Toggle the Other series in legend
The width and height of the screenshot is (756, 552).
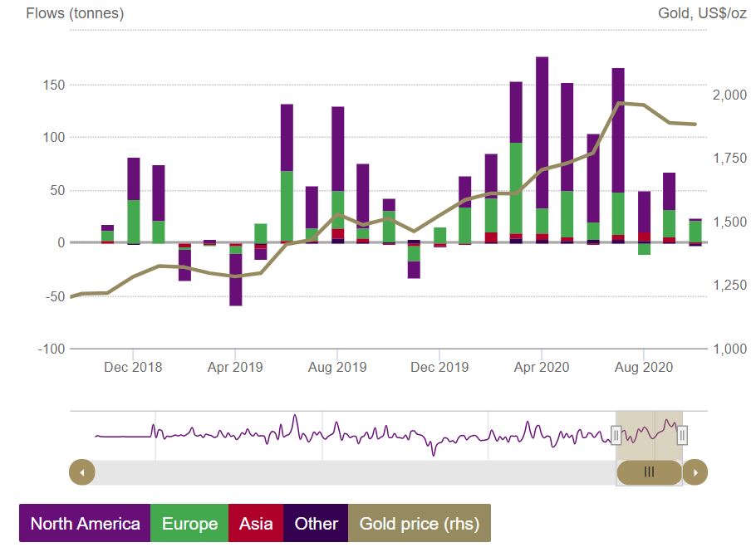[x=316, y=523]
